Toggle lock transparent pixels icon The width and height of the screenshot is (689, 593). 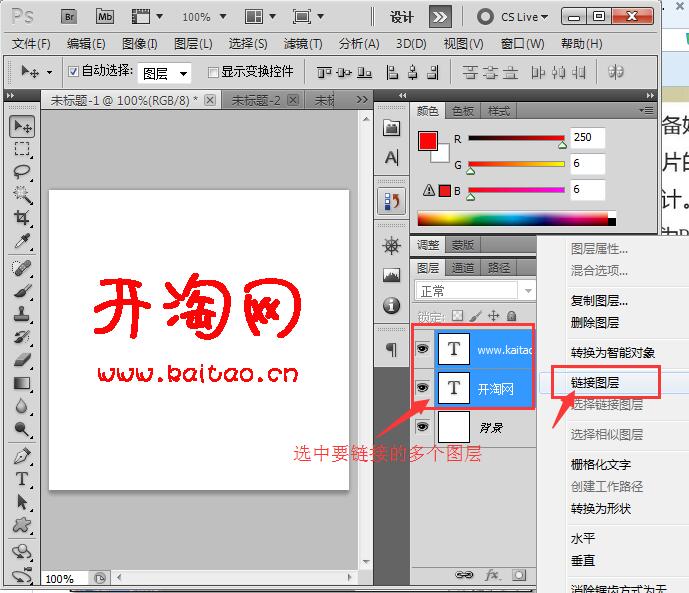coord(457,315)
